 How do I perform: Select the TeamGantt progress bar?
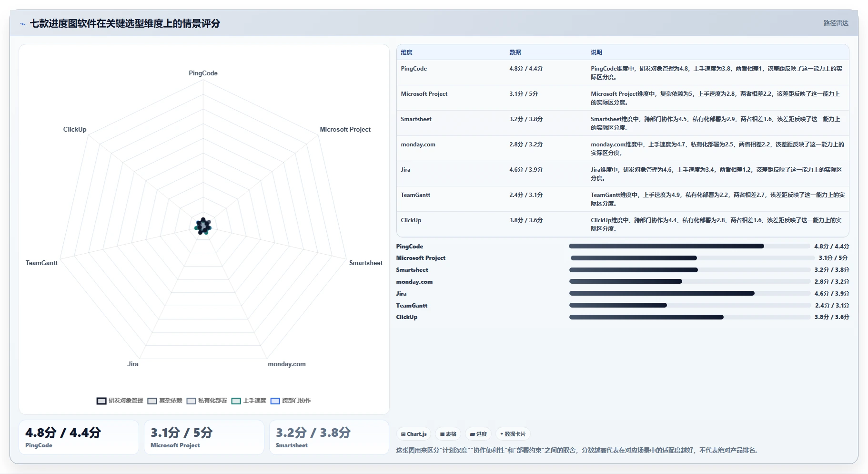coord(690,306)
